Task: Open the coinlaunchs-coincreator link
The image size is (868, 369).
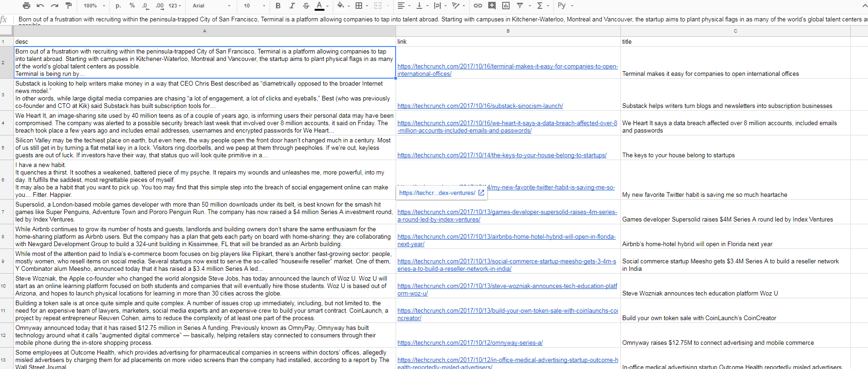Action: (x=508, y=314)
